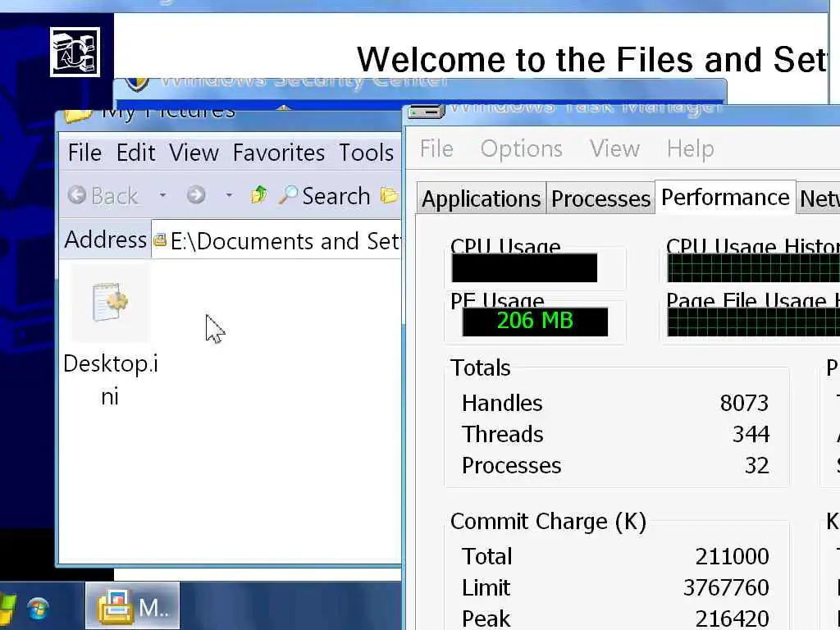Click the Windows Security Center shield icon
This screenshot has width=840, height=630.
click(137, 84)
